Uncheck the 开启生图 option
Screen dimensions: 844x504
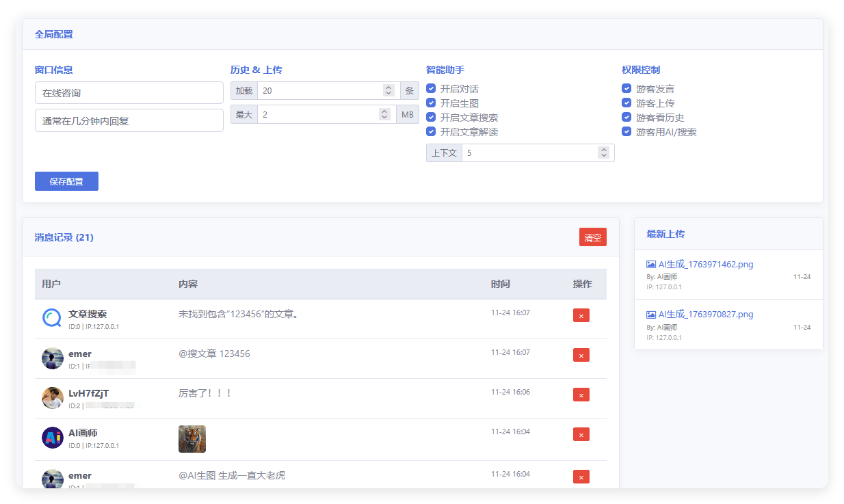pos(431,103)
